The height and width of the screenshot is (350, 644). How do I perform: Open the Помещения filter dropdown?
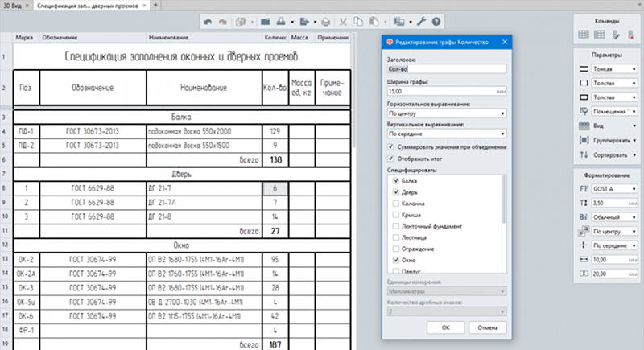pyautogui.click(x=615, y=112)
